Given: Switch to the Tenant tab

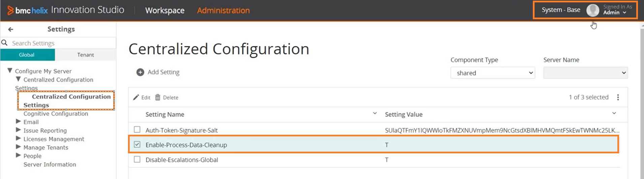Looking at the screenshot, I should pyautogui.click(x=86, y=55).
